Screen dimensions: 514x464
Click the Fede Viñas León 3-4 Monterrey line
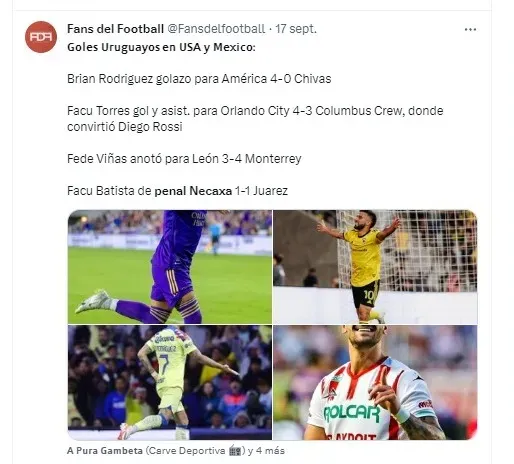tap(184, 159)
